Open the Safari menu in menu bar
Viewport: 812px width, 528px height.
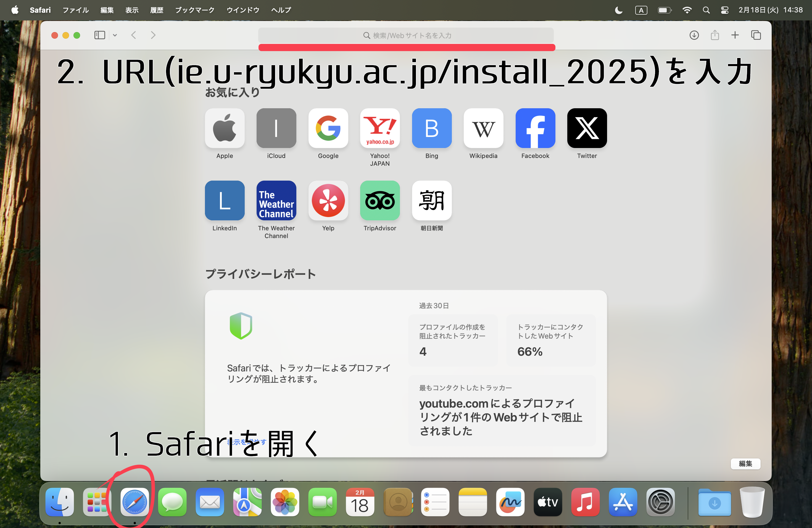40,10
